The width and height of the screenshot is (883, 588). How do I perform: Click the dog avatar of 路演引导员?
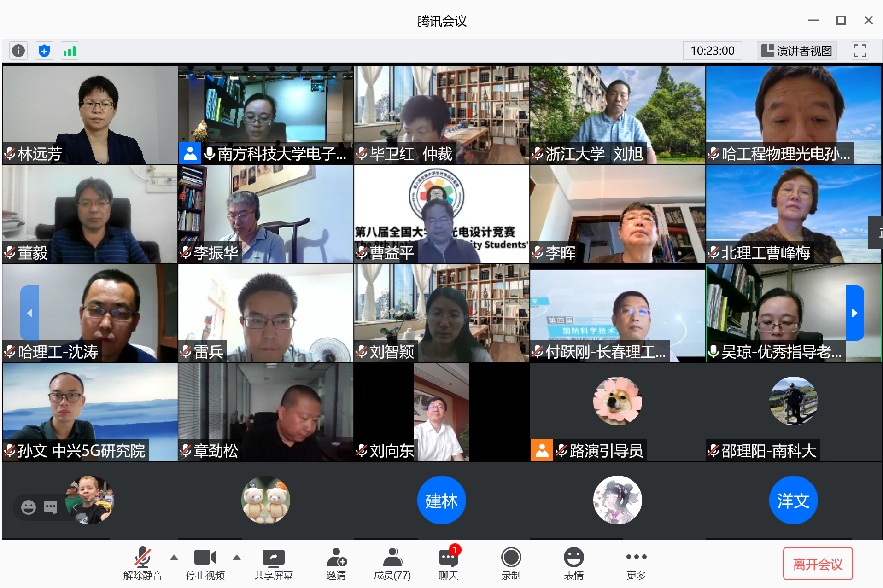coord(618,401)
